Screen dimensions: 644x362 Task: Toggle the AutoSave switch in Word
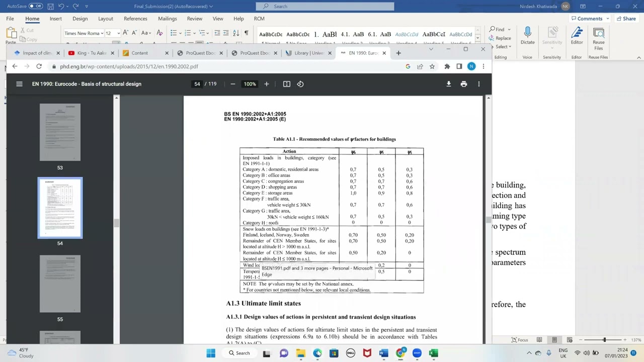[x=35, y=6]
